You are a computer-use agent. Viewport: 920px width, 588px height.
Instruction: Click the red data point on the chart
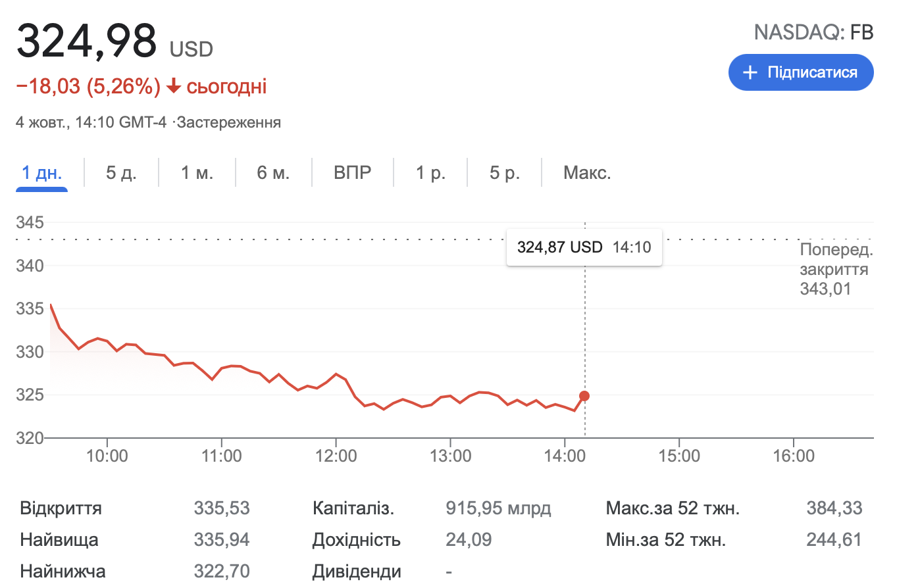point(584,396)
